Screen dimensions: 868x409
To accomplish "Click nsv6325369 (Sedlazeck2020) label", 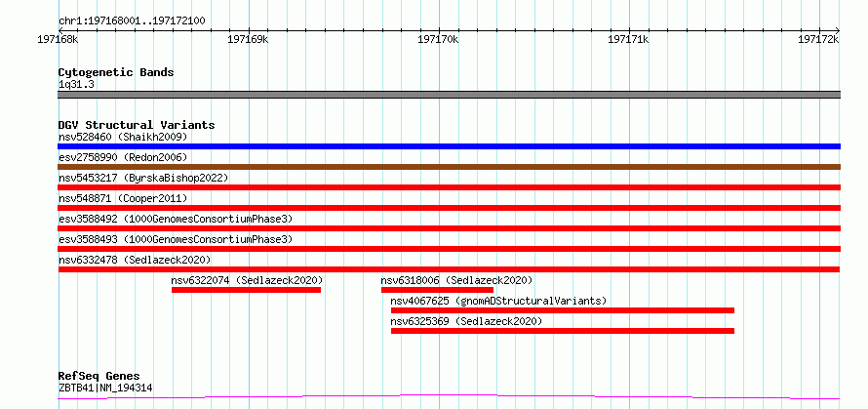I will point(466,321).
